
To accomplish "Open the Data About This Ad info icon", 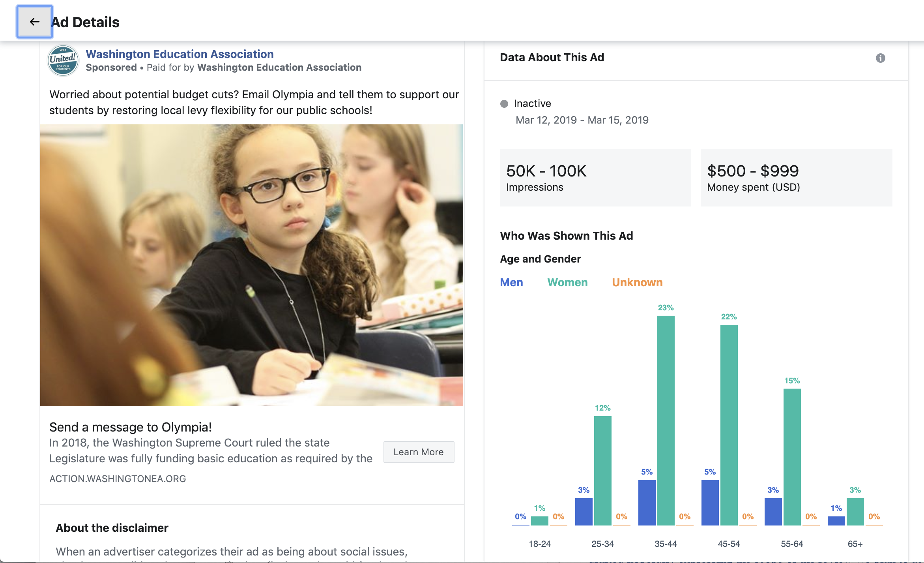I will [x=880, y=58].
